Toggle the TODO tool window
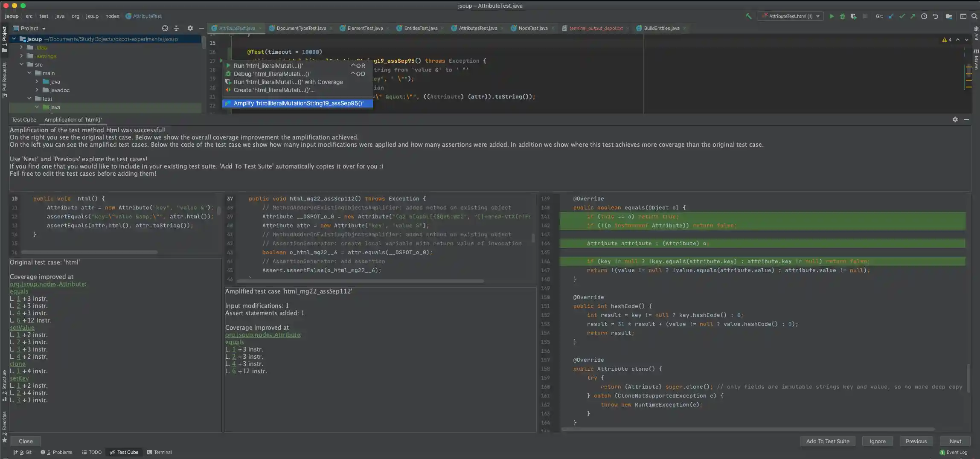The width and height of the screenshot is (980, 459). (91, 452)
